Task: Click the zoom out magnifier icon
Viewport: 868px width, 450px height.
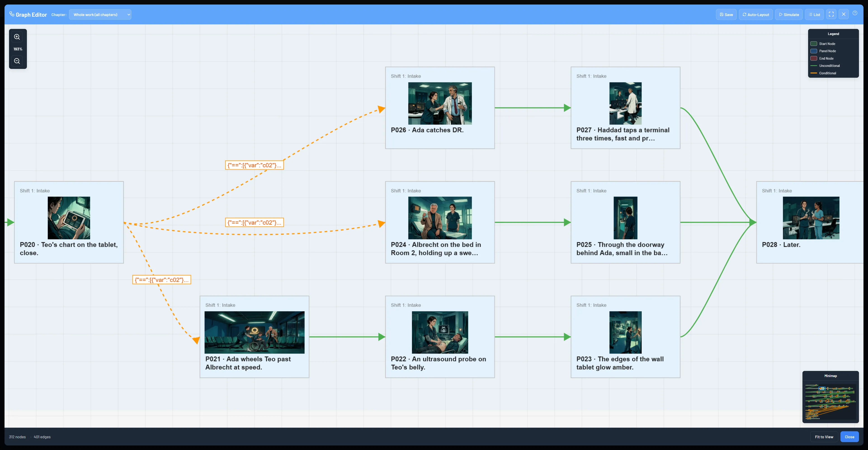Action: (17, 61)
